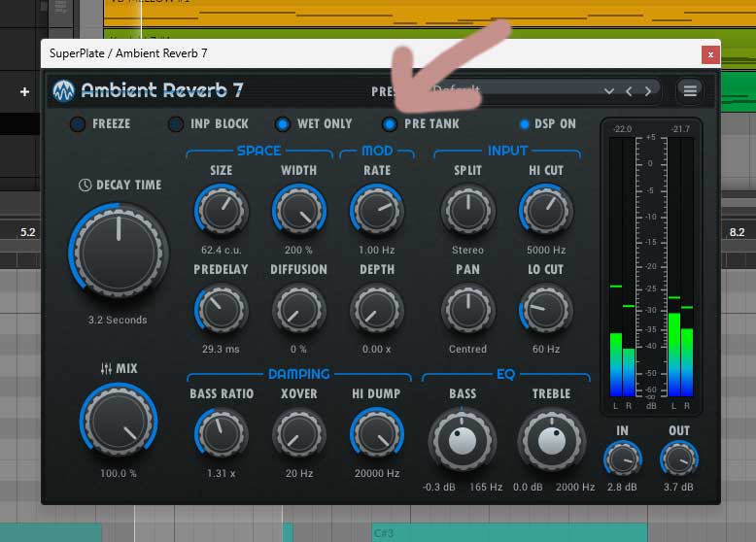Click the Predelay knob
Image resolution: width=756 pixels, height=542 pixels.
pyautogui.click(x=222, y=310)
